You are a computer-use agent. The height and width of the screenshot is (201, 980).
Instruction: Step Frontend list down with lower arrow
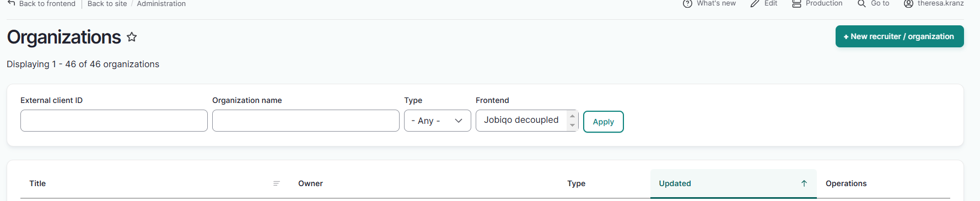coord(572,125)
